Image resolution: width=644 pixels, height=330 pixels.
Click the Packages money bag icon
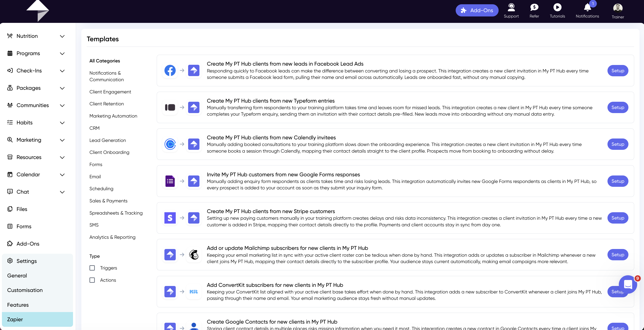(x=10, y=88)
